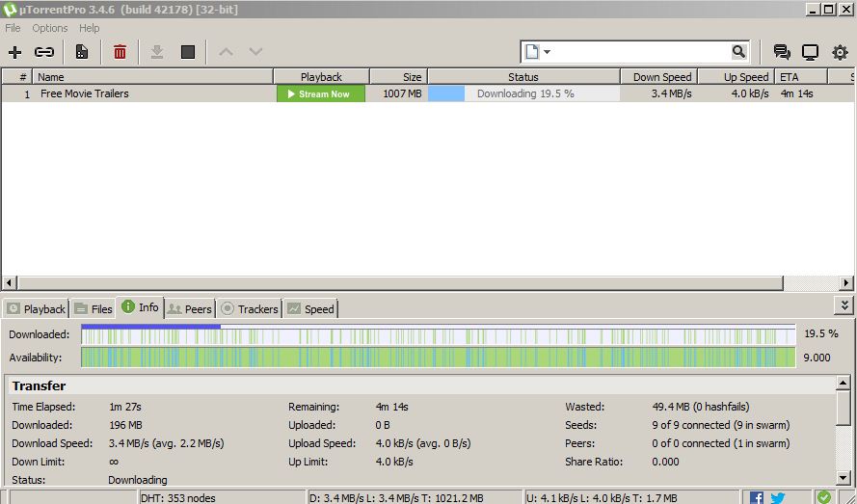Click the green network status check icon
Viewport: 857px width, 504px height.
[x=823, y=496]
